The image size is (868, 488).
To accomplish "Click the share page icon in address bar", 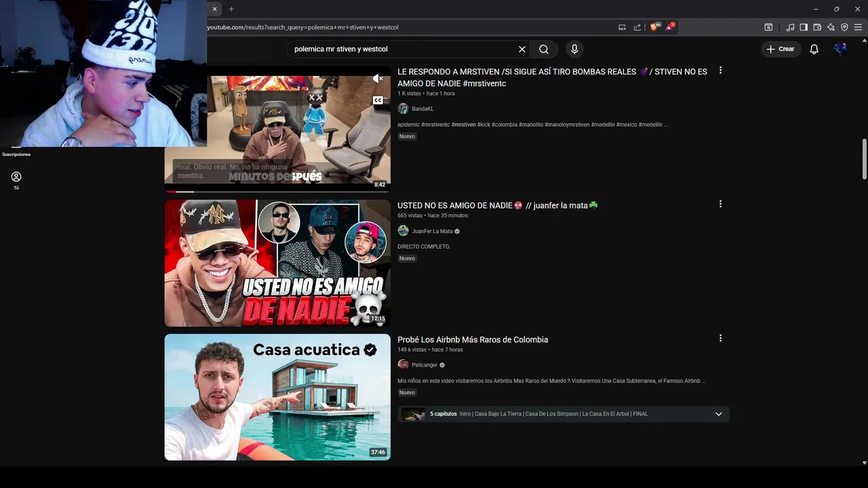I will click(x=637, y=27).
